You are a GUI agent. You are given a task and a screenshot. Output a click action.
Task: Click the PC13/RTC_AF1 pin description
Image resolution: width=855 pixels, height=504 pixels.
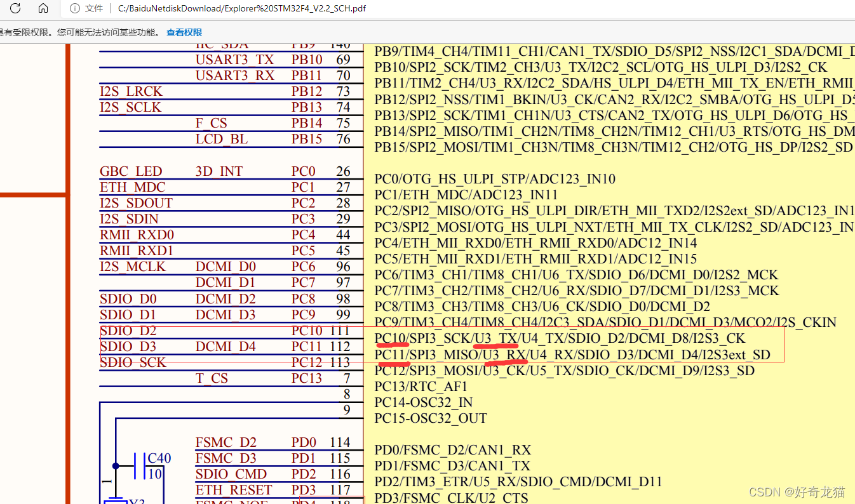(421, 387)
